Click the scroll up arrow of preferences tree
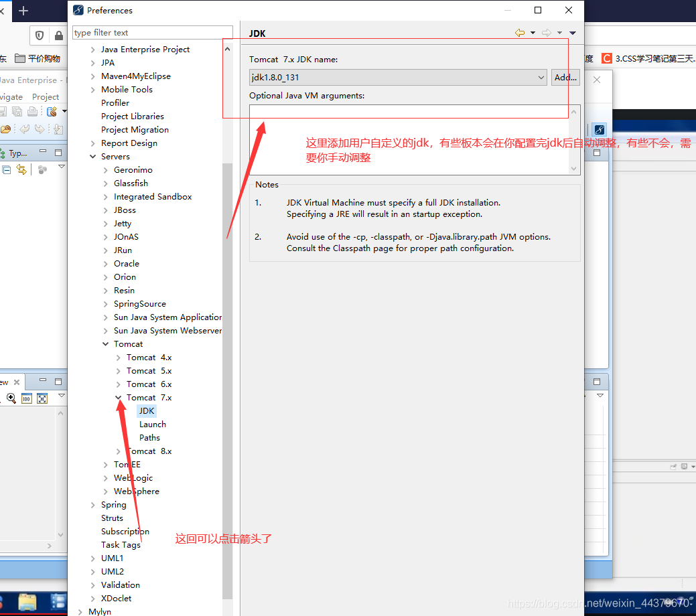This screenshot has height=616, width=696. [227, 50]
